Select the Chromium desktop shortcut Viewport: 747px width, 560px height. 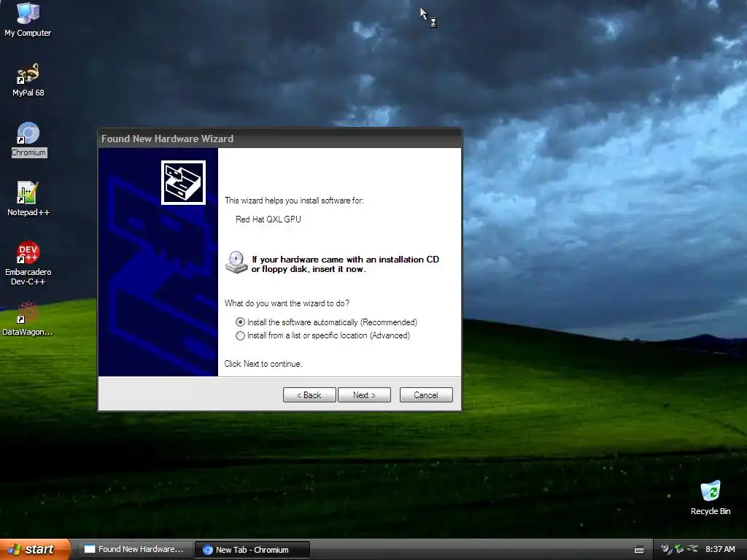click(28, 139)
